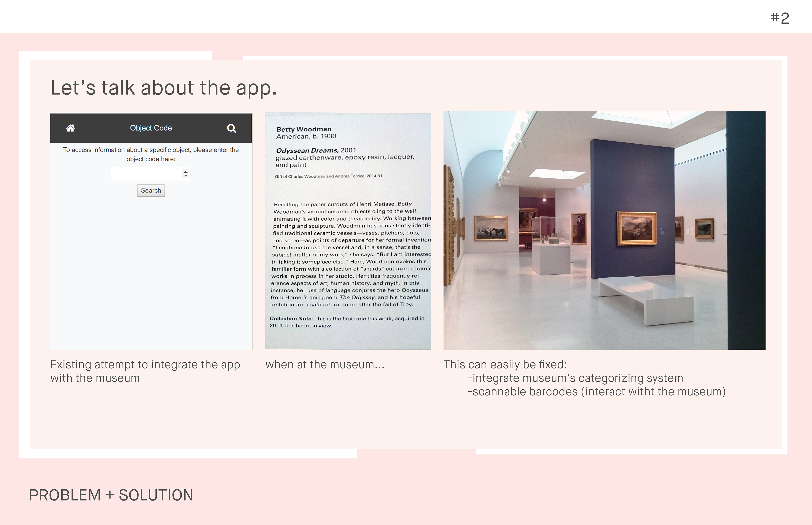Click inside the object code input field

click(x=147, y=174)
